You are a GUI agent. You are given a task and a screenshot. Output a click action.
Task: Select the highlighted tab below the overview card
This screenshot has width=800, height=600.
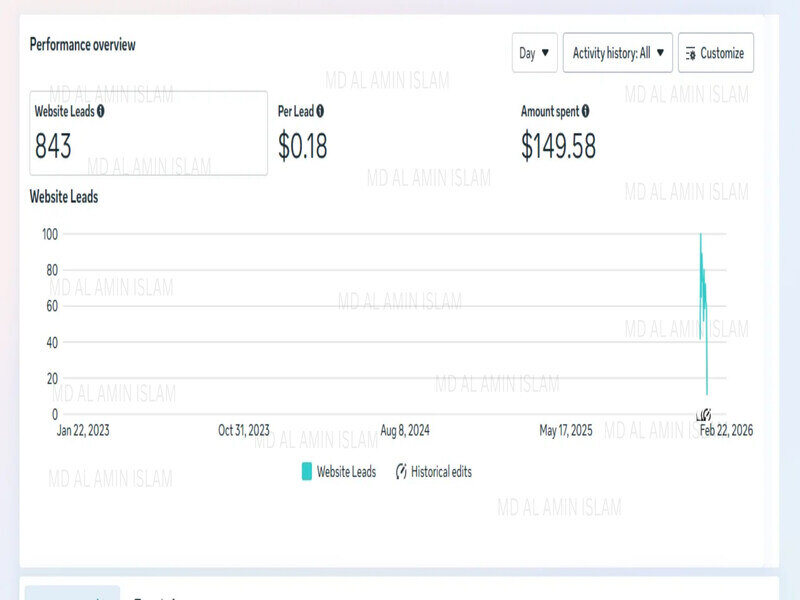pos(72,593)
